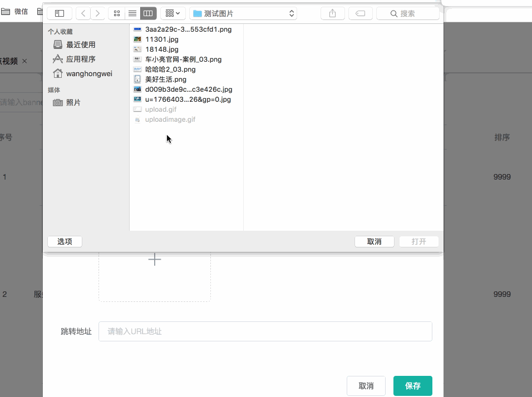Go forward to next folder
This screenshot has width=532, height=397.
coord(98,13)
